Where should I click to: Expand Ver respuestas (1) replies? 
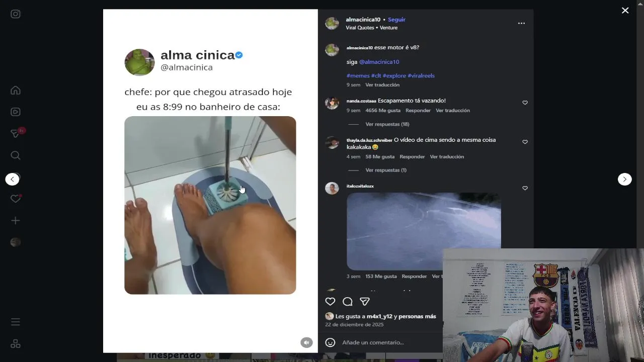[x=386, y=170]
